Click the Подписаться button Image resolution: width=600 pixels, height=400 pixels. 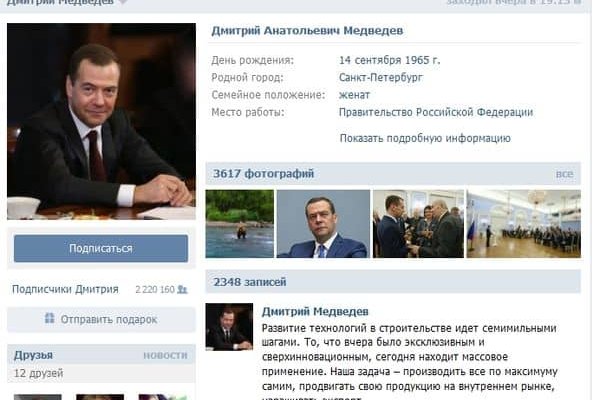101,248
